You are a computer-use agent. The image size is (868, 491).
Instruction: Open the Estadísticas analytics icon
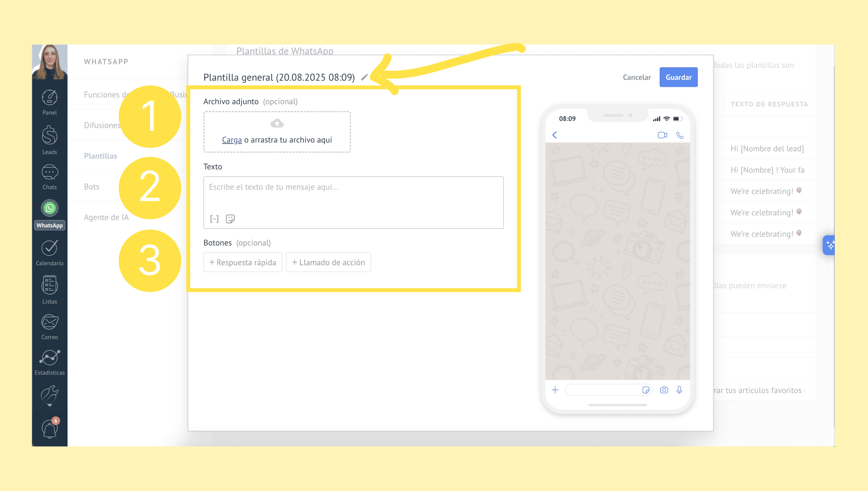[49, 357]
